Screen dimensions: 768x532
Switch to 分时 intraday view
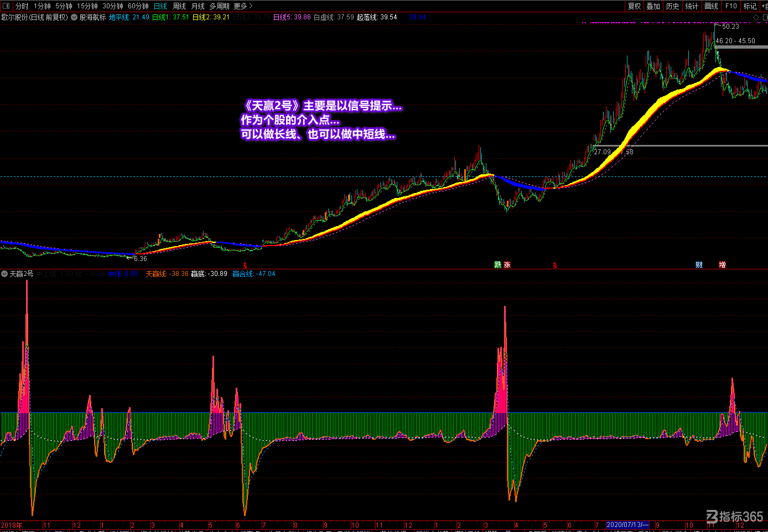pyautogui.click(x=22, y=6)
